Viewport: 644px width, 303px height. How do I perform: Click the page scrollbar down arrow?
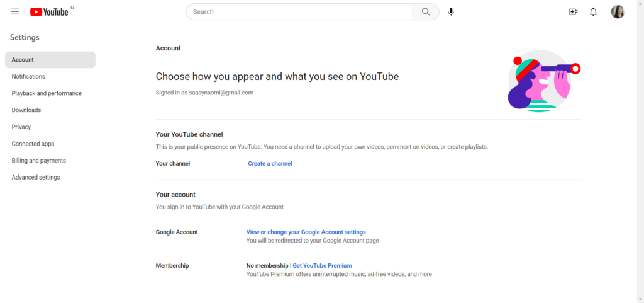click(640, 299)
